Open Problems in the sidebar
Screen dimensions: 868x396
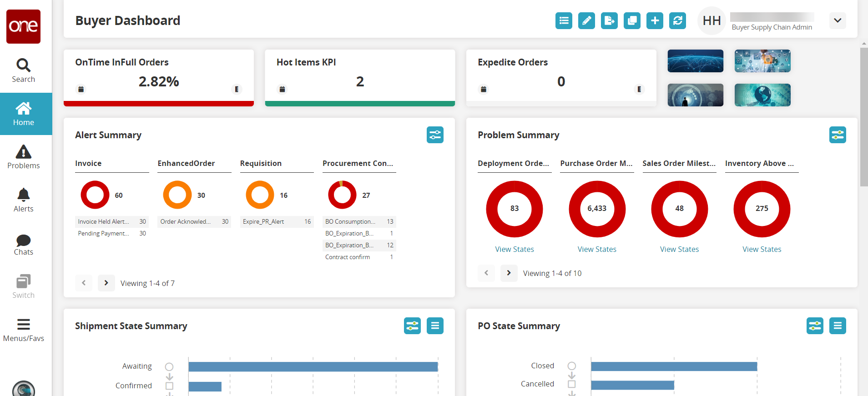click(x=23, y=157)
